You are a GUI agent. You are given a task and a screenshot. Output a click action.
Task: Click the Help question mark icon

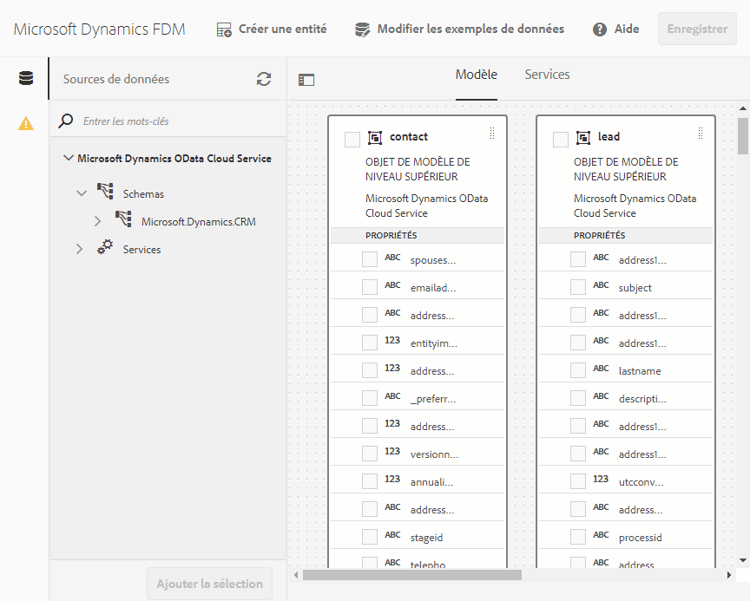tap(600, 29)
